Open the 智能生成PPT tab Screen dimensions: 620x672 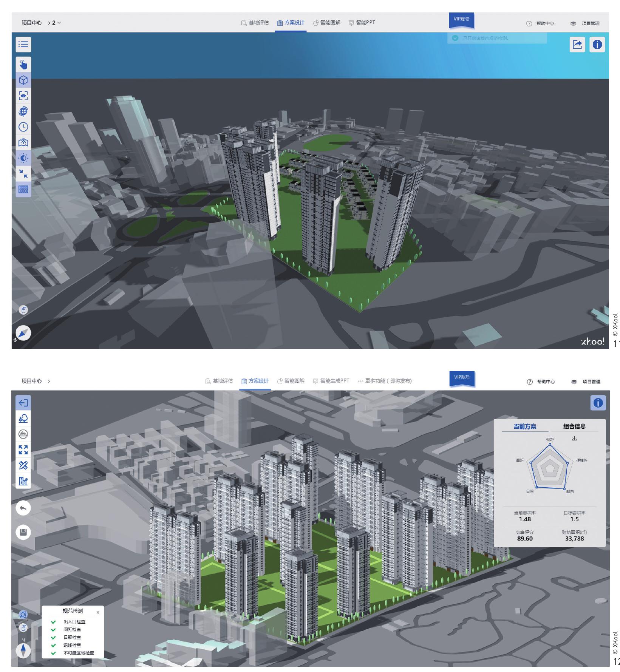[x=331, y=381]
